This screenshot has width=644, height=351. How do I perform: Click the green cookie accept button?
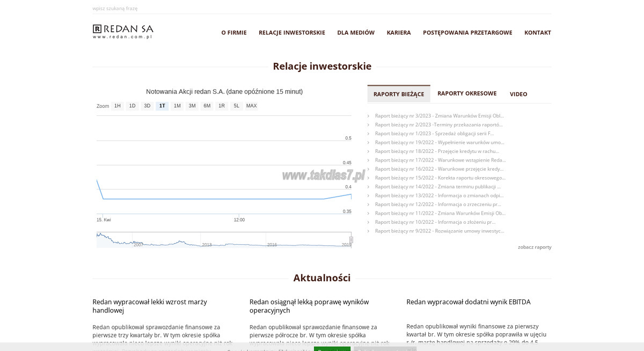(x=332, y=349)
